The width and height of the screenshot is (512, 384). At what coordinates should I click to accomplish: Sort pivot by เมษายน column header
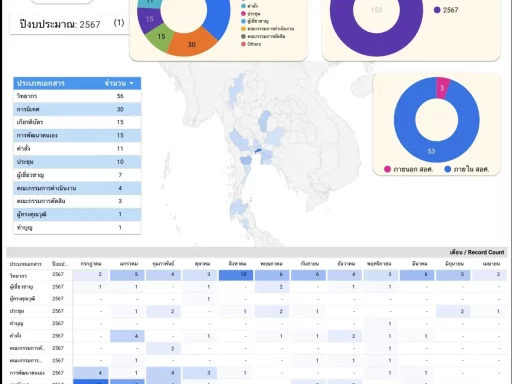pos(491,264)
